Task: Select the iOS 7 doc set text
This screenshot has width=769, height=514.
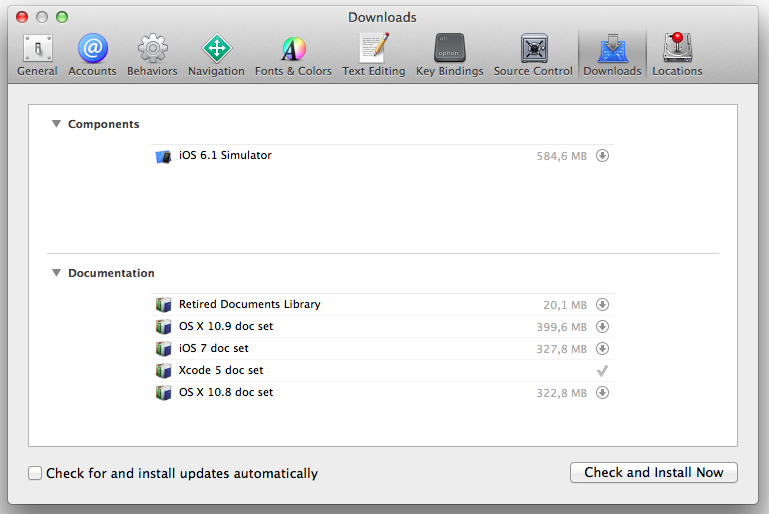Action: [x=213, y=348]
